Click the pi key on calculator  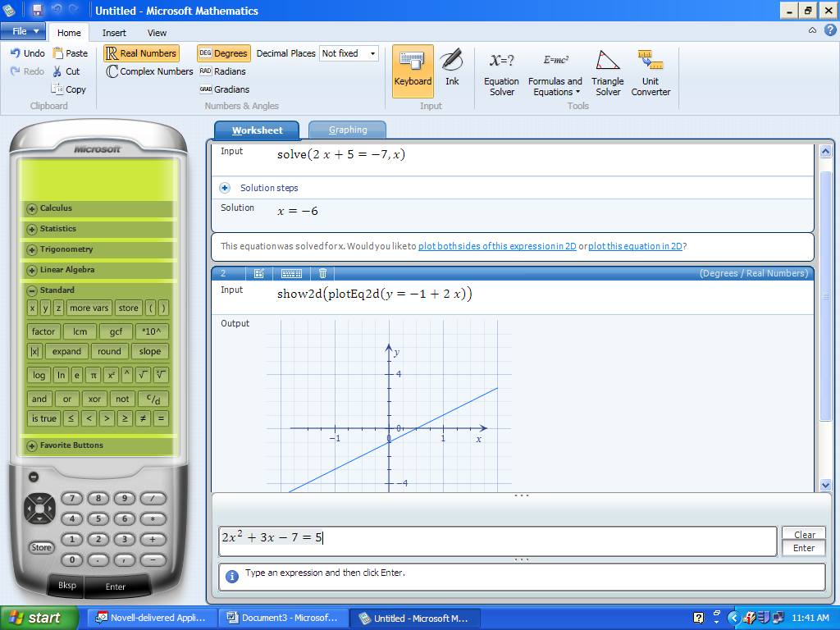pyautogui.click(x=94, y=375)
